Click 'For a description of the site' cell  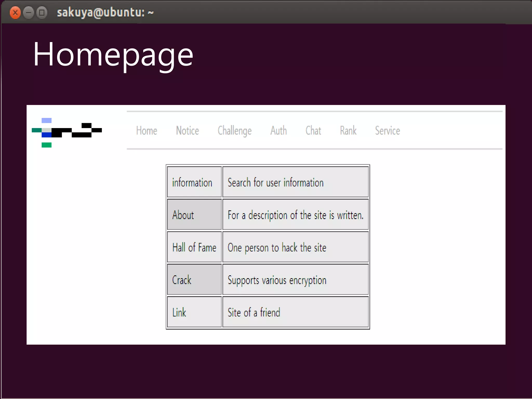click(296, 215)
